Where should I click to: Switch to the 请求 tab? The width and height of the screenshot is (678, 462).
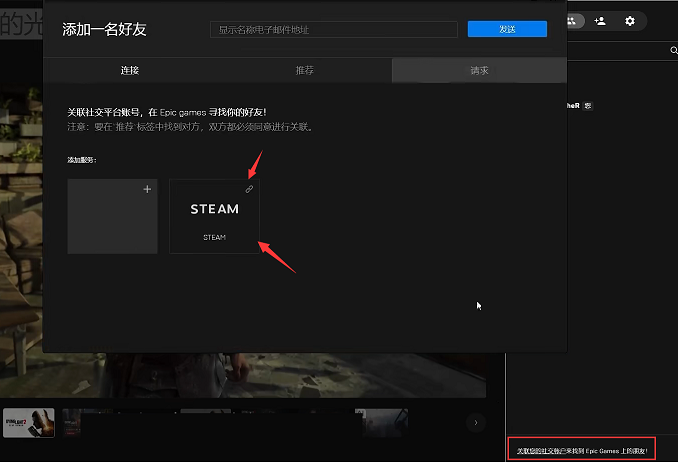479,71
